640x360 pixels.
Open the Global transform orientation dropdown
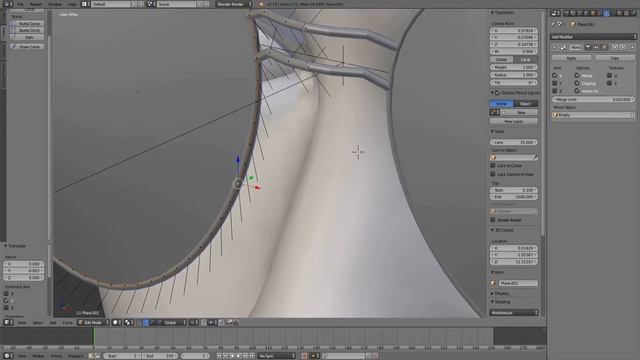pos(175,322)
